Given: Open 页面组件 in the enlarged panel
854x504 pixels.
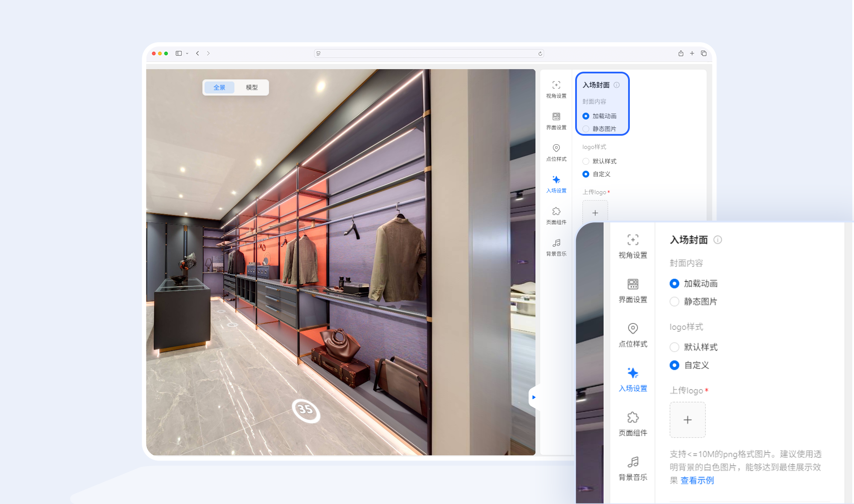Looking at the screenshot, I should click(633, 424).
